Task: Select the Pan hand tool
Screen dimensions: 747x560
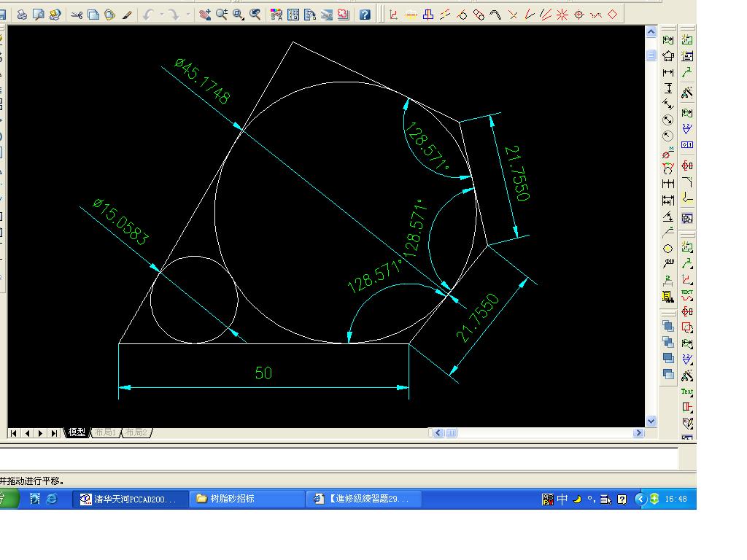Action: (x=205, y=15)
